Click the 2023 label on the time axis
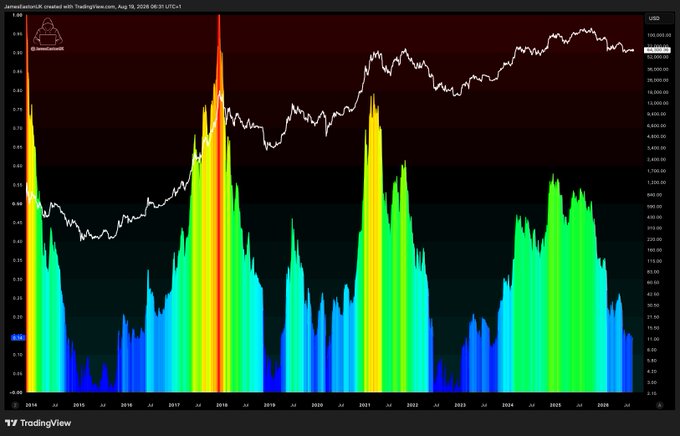Screen dimensions: 680x436 (460, 405)
